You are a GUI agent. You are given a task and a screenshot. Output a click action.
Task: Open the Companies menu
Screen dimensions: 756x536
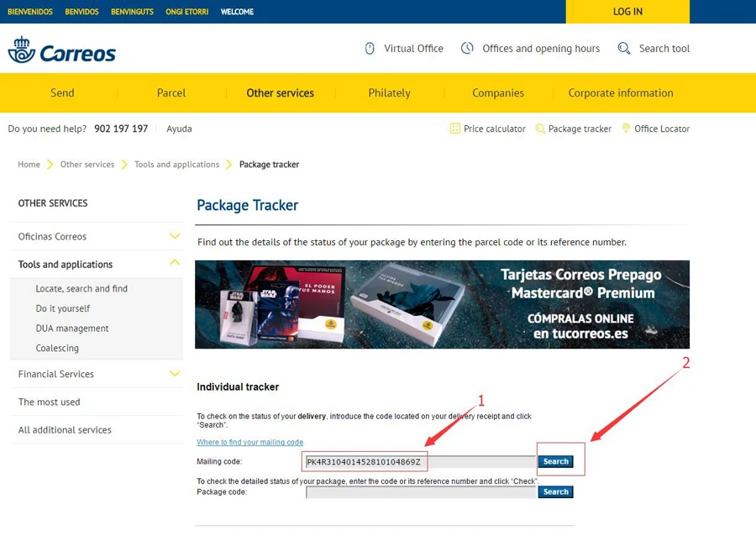click(x=498, y=93)
